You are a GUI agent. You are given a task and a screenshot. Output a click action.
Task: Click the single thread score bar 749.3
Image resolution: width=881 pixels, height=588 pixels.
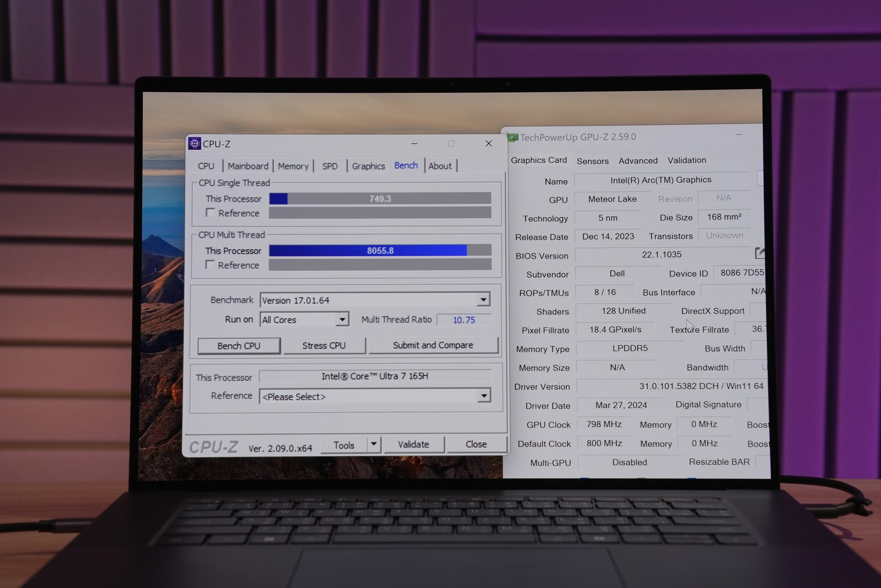point(380,198)
